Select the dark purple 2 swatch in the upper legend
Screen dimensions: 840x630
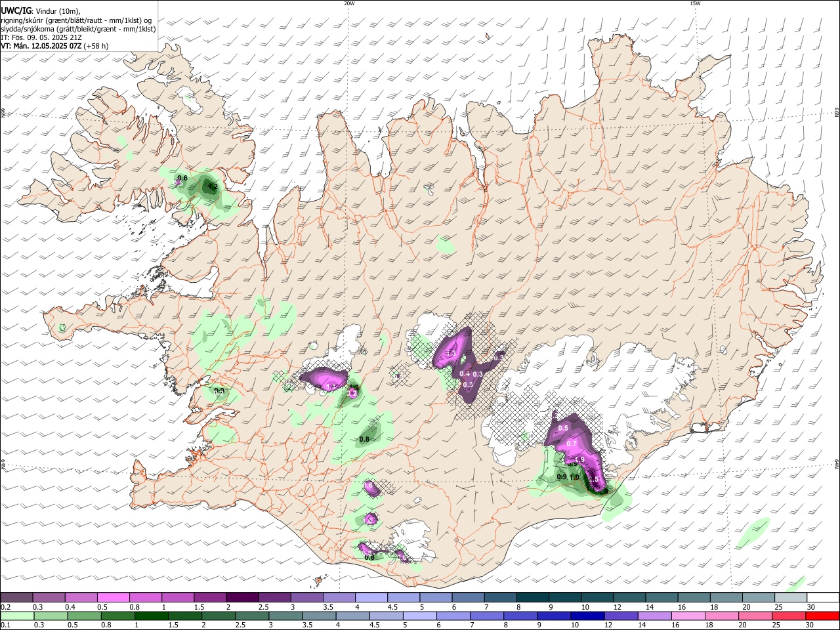242,597
